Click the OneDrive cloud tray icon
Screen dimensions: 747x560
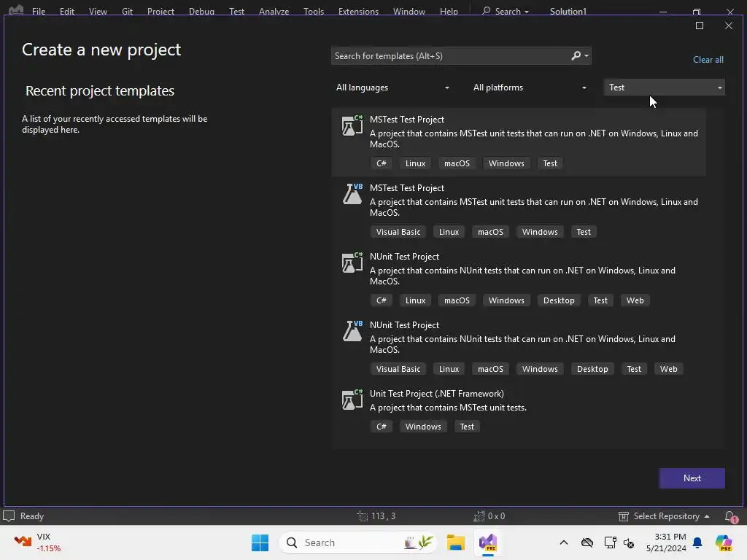pos(587,542)
